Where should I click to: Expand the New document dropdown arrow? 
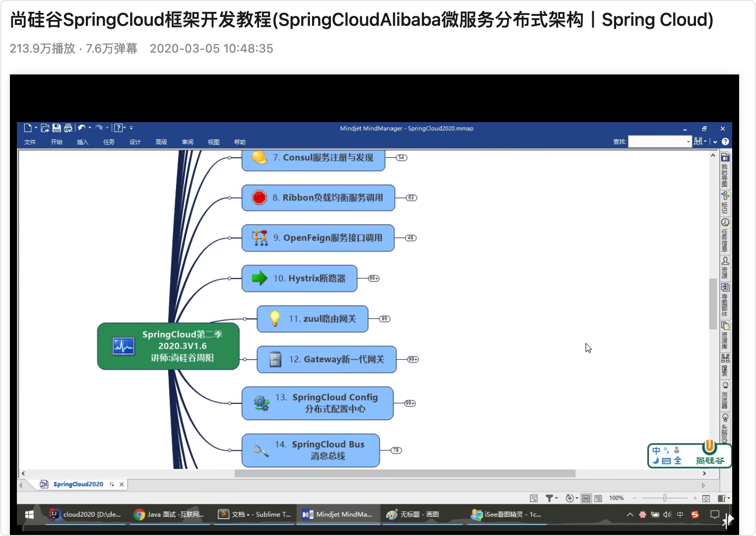(36, 128)
